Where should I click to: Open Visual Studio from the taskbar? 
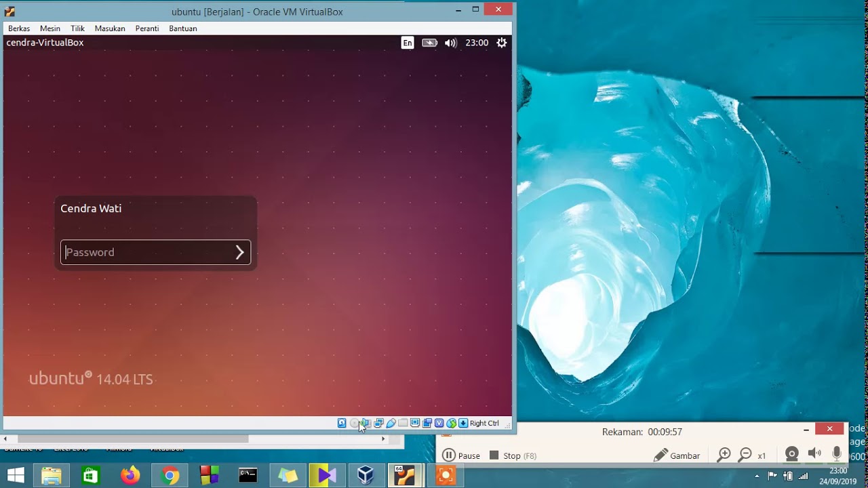click(x=327, y=476)
